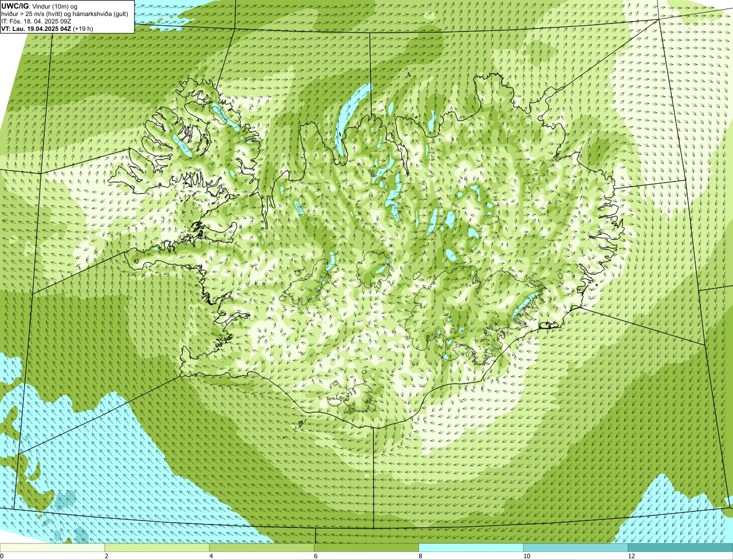Click the "(+19 h)" forecast offset text
733x560 pixels.
pos(83,28)
